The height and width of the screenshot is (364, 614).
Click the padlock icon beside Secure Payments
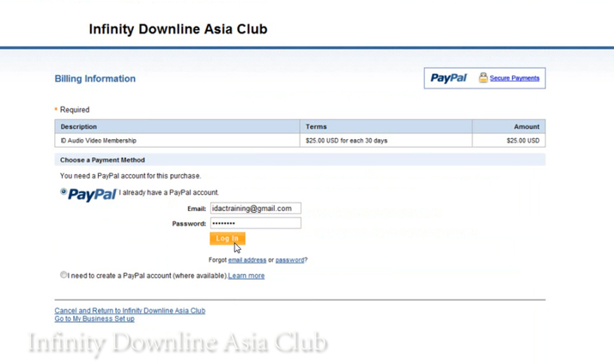pyautogui.click(x=483, y=77)
